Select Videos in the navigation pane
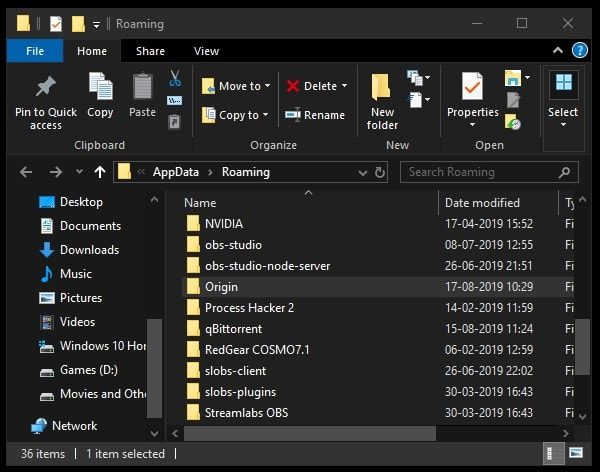 pos(67,322)
